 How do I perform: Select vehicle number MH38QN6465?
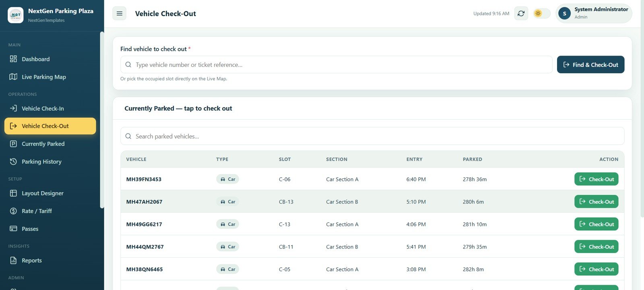(x=144, y=269)
